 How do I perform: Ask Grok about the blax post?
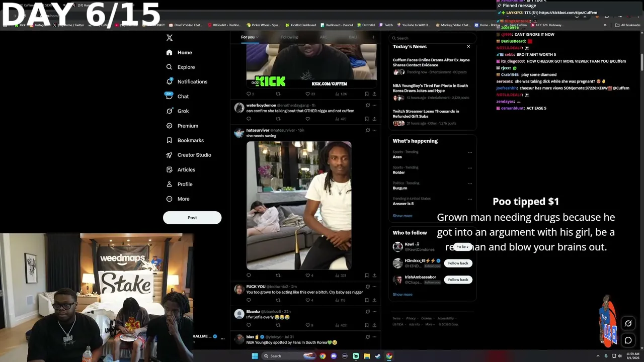click(367, 337)
